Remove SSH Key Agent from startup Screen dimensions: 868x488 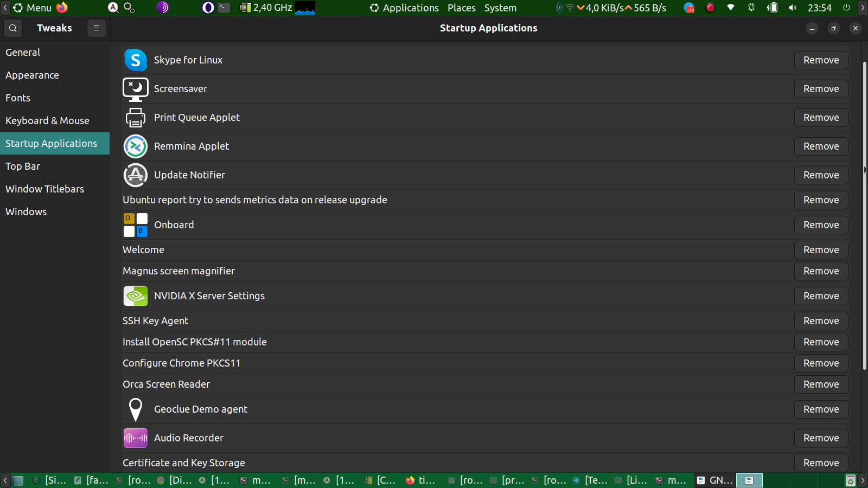click(x=821, y=321)
